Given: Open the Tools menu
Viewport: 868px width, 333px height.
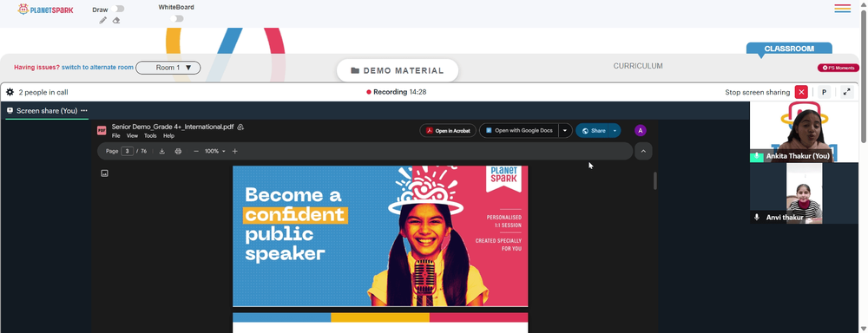Looking at the screenshot, I should click(x=150, y=135).
